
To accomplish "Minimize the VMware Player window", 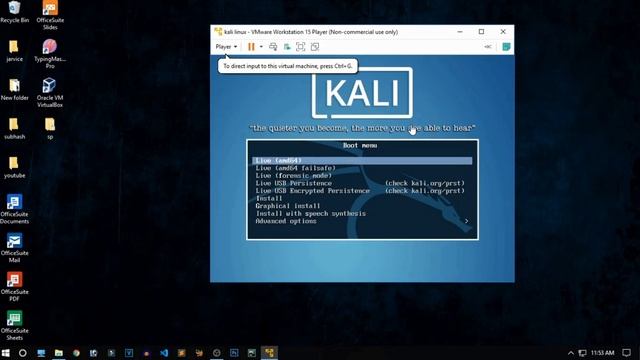I will 460,32.
